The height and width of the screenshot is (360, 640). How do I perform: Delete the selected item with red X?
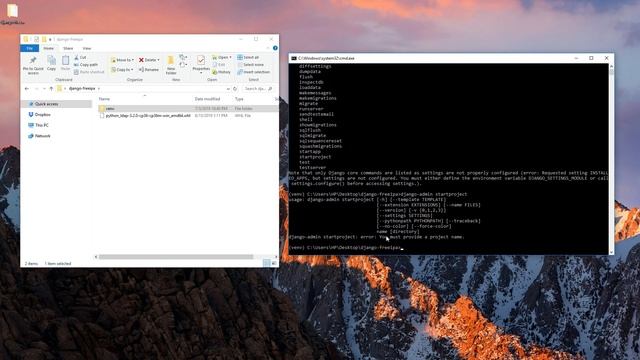coord(149,60)
